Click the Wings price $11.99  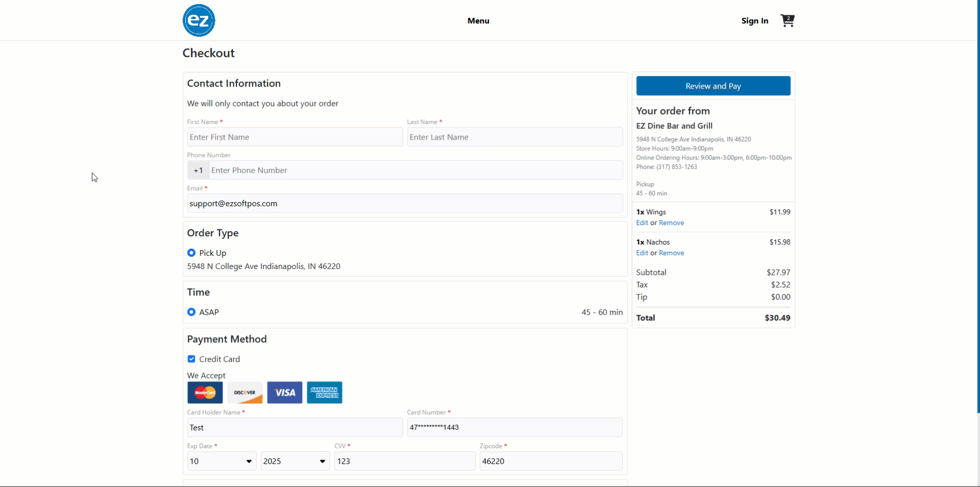click(780, 212)
